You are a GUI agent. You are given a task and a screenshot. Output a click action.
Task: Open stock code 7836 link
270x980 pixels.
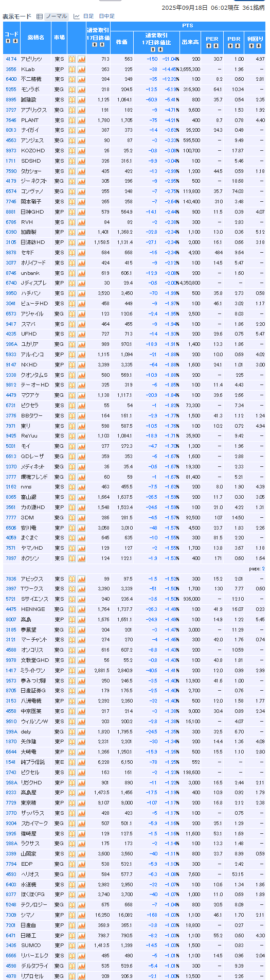pyautogui.click(x=11, y=579)
